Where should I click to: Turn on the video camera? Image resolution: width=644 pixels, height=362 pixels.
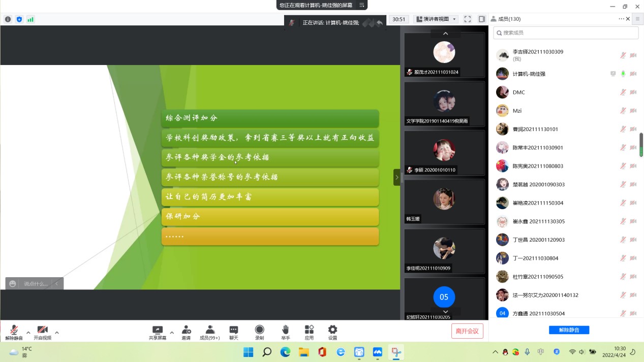[43, 333]
